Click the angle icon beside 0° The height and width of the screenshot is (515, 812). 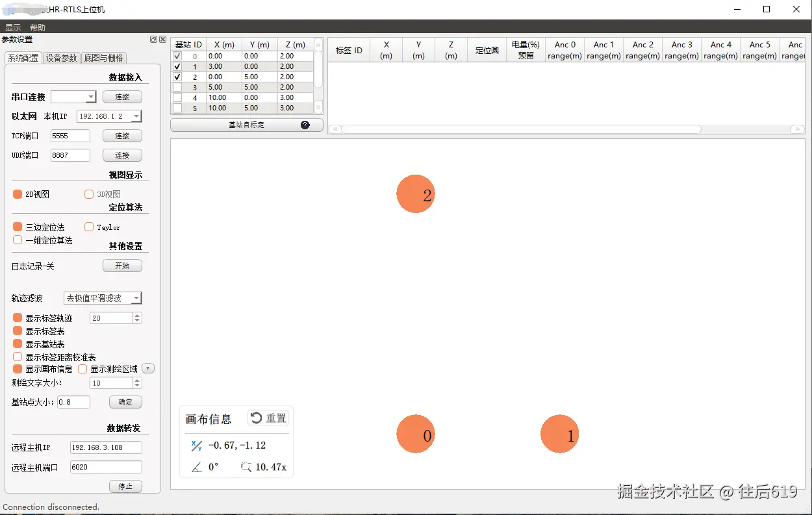197,467
